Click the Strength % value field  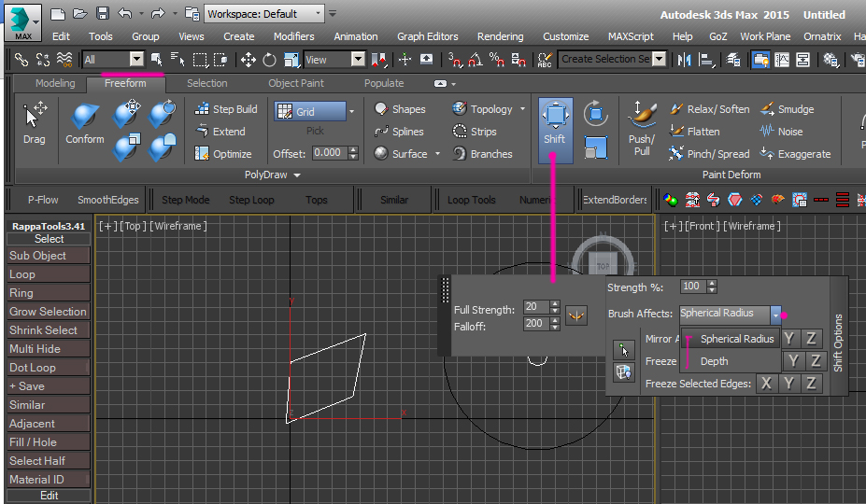693,287
